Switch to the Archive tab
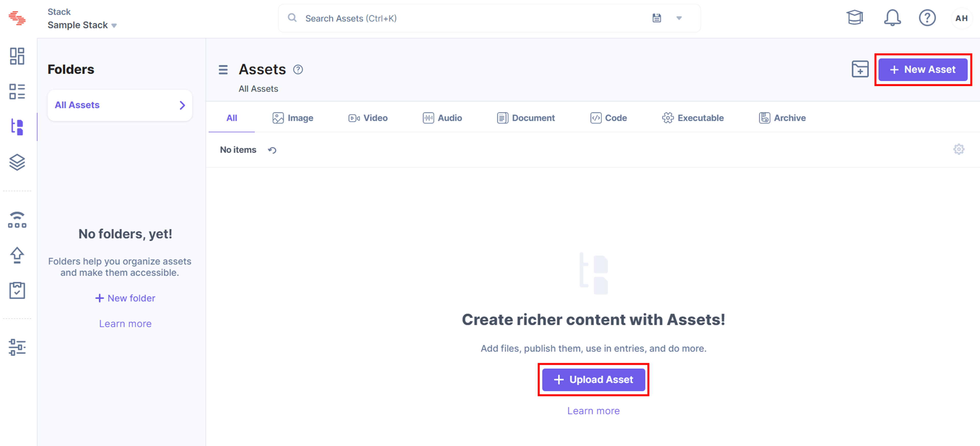 782,118
